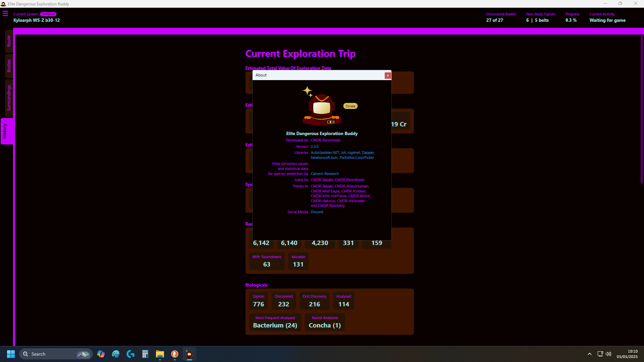The width and height of the screenshot is (644, 362).
Task: Click the Exploration Buddy taskbar icon
Action: pyautogui.click(x=190, y=354)
